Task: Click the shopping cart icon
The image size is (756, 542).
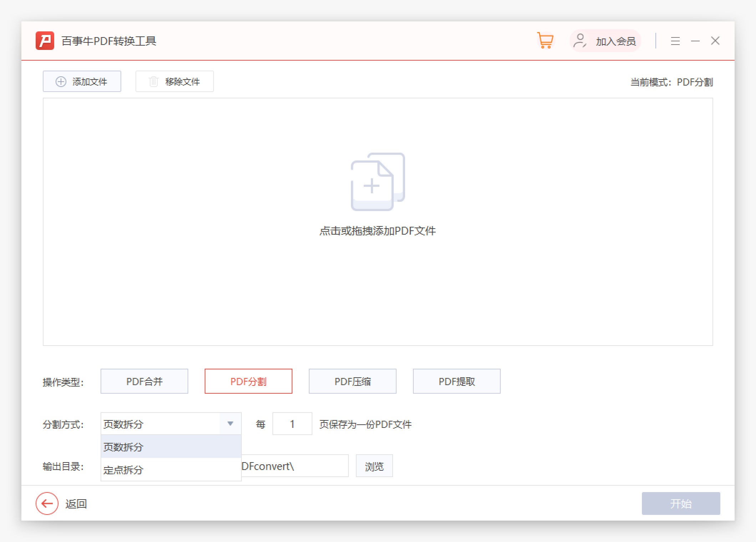Action: click(545, 41)
